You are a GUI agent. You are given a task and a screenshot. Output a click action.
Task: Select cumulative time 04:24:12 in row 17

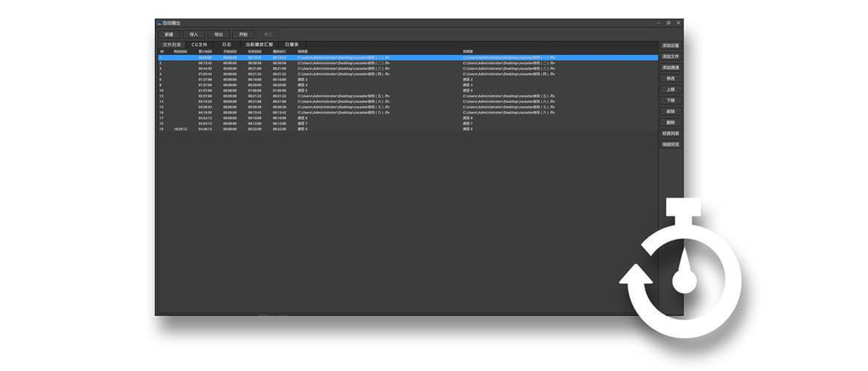[205, 118]
